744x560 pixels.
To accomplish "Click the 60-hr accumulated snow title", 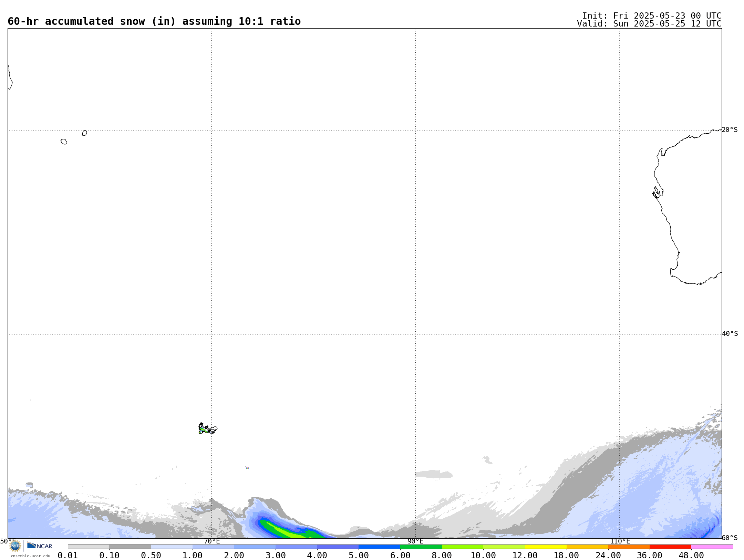I will [154, 21].
